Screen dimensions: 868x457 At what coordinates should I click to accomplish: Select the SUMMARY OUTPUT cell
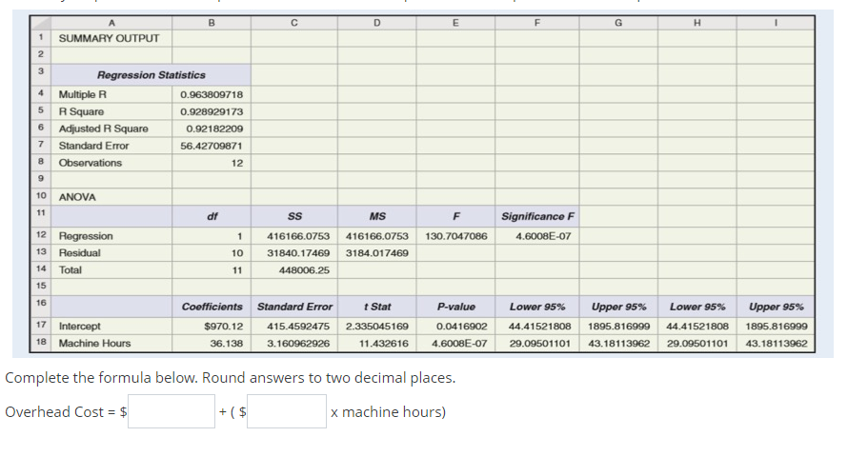pyautogui.click(x=111, y=38)
